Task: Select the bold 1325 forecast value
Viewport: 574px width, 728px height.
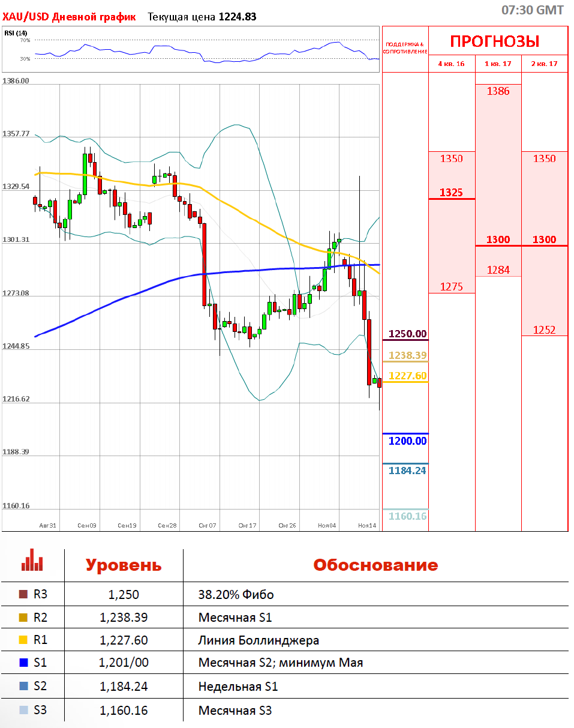Action: tap(451, 193)
